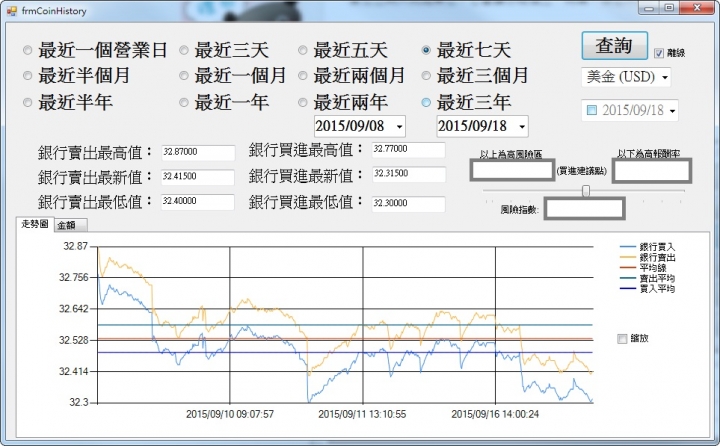Choose the 最近一年 radio option
This screenshot has height=446, width=720.
[x=184, y=102]
